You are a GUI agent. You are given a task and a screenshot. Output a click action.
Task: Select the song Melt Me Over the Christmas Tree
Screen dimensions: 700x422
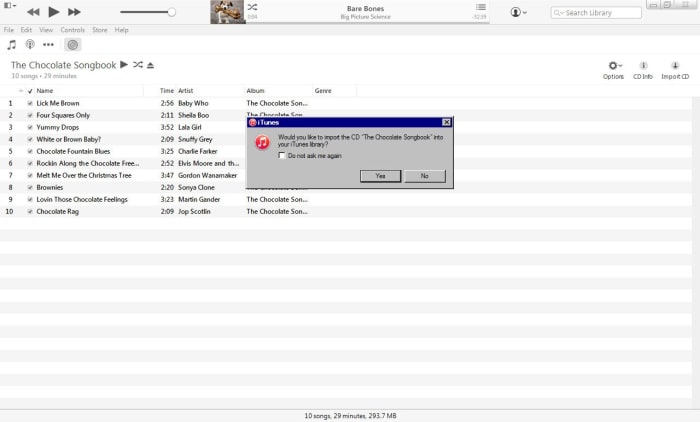(x=84, y=175)
